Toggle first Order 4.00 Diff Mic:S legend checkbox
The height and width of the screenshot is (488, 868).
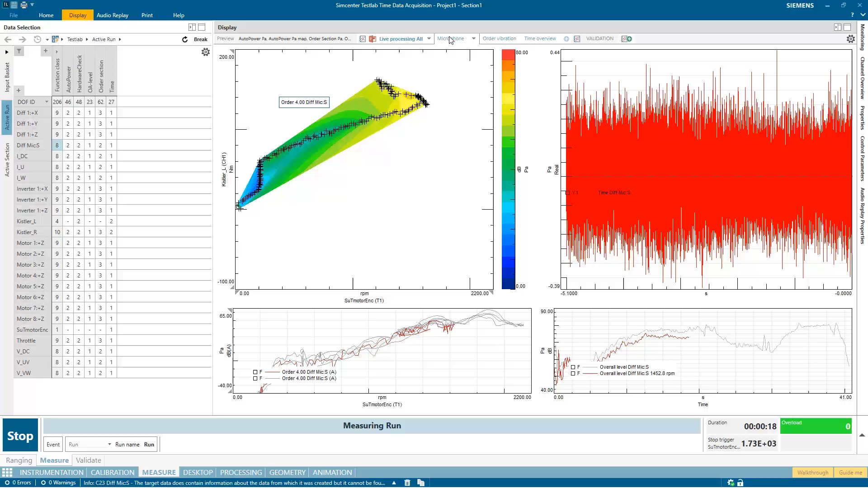(255, 372)
